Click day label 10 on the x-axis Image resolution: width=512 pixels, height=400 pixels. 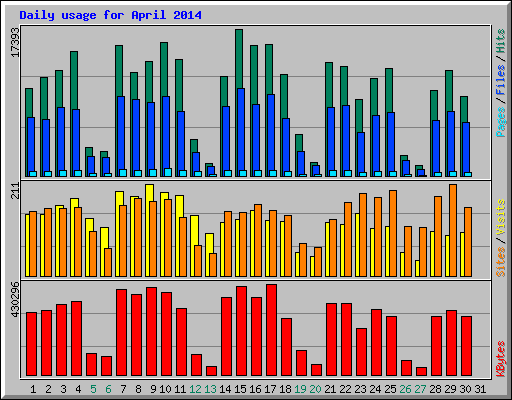tap(165, 389)
